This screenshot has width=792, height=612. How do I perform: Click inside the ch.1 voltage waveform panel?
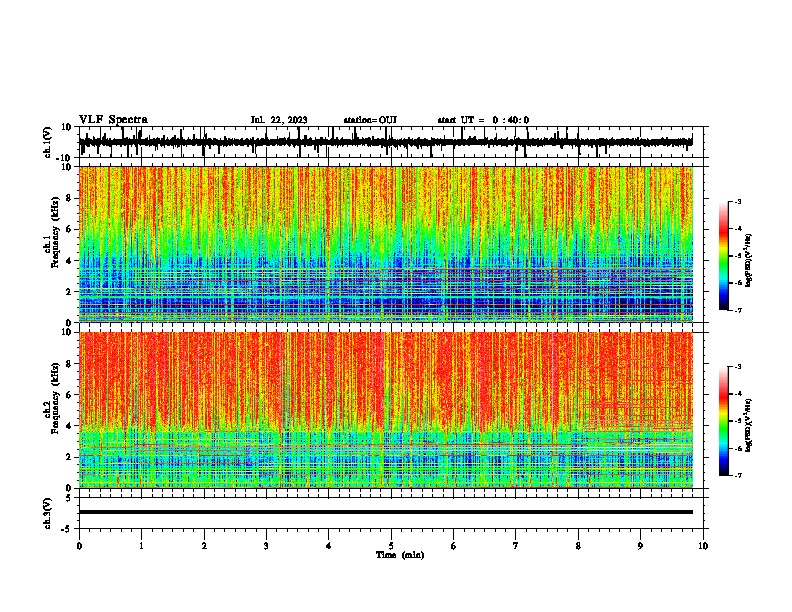point(393,142)
